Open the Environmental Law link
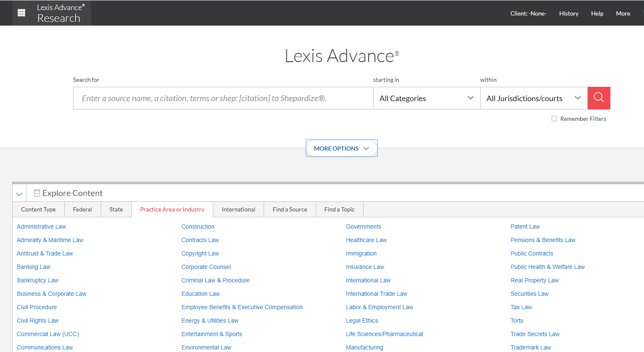 coord(206,347)
